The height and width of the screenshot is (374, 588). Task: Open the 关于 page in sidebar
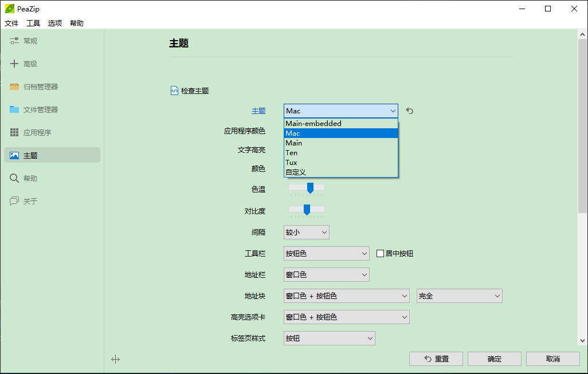pyautogui.click(x=52, y=201)
